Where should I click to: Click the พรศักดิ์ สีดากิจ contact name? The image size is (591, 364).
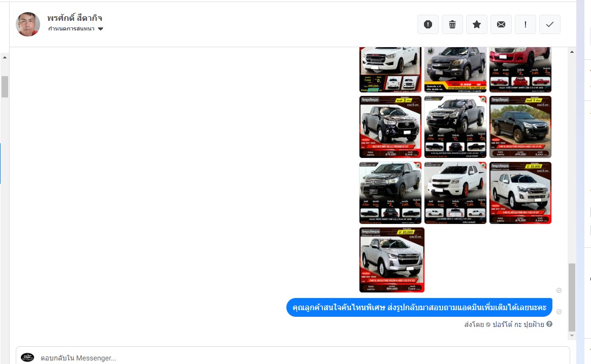[x=75, y=18]
